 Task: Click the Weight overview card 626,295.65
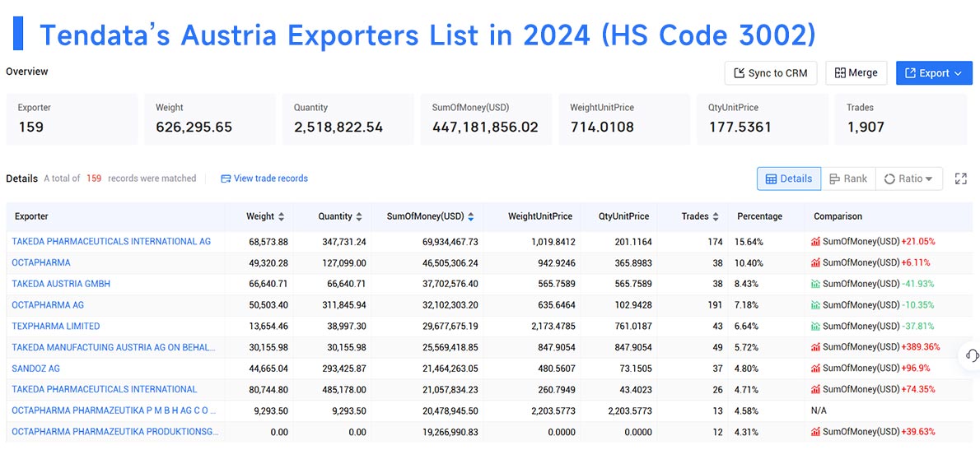coord(210,118)
